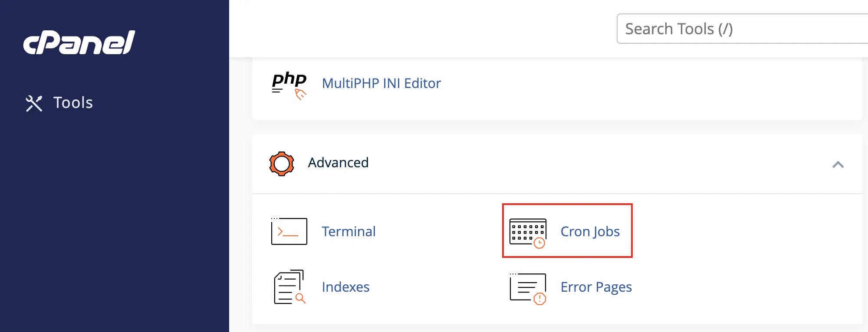This screenshot has width=868, height=332.
Task: Click the cPanel logo
Action: pos(79,42)
